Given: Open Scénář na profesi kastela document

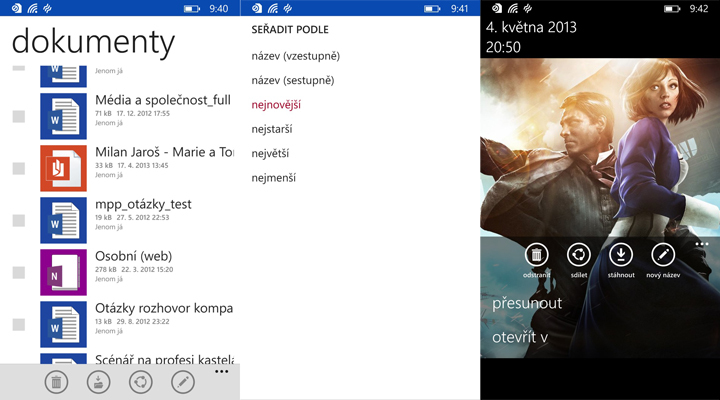Looking at the screenshot, I should [164, 359].
